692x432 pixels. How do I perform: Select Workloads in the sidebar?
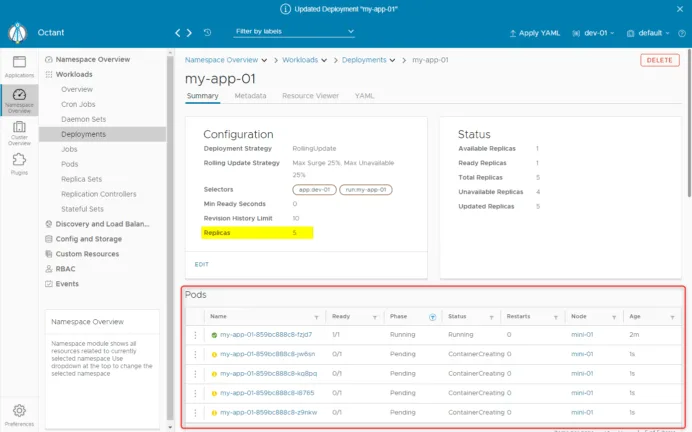(74, 75)
